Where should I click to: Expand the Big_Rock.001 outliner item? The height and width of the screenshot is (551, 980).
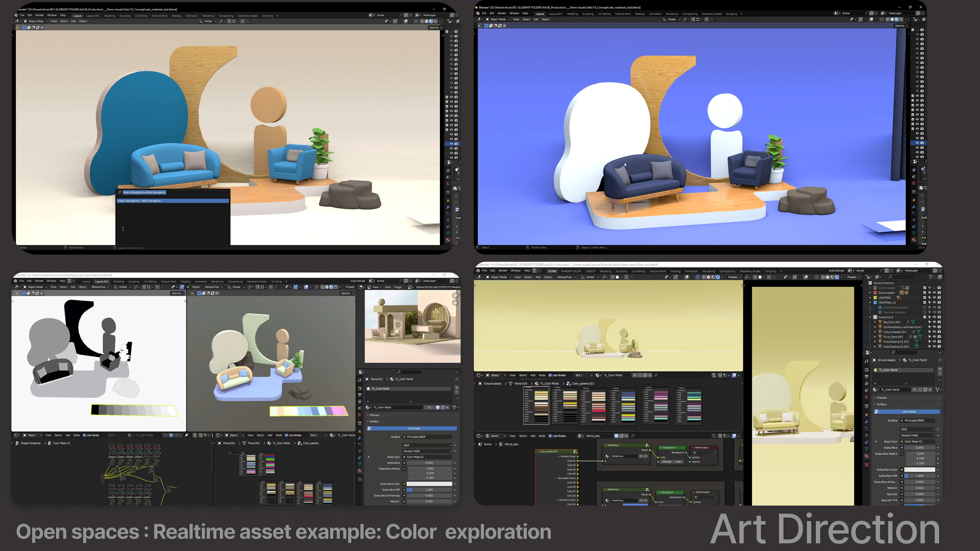point(875,322)
